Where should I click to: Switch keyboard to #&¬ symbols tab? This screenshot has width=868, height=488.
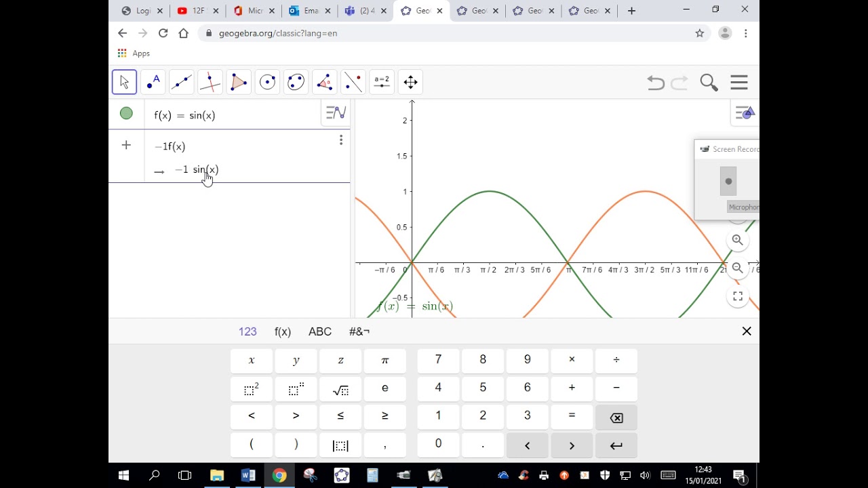(x=359, y=331)
